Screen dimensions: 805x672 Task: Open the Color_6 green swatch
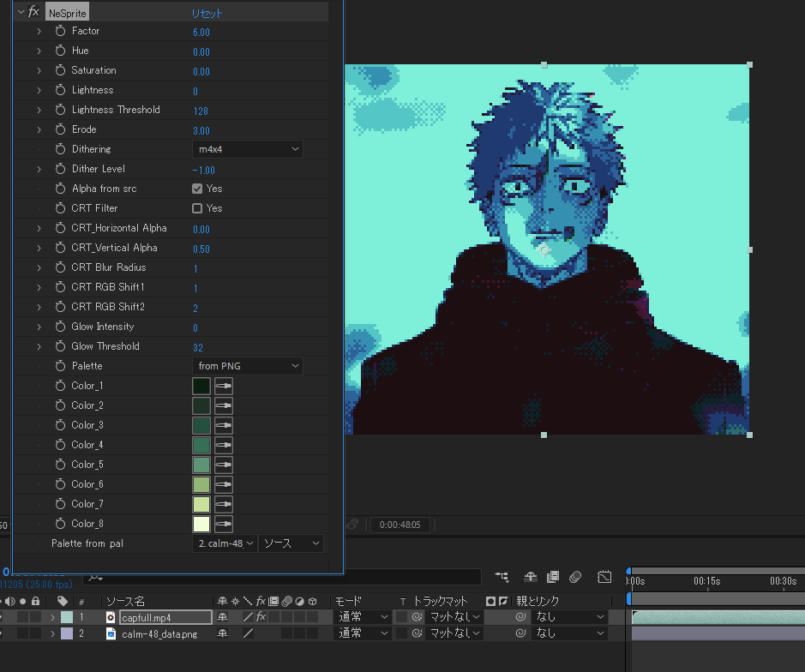tap(201, 484)
